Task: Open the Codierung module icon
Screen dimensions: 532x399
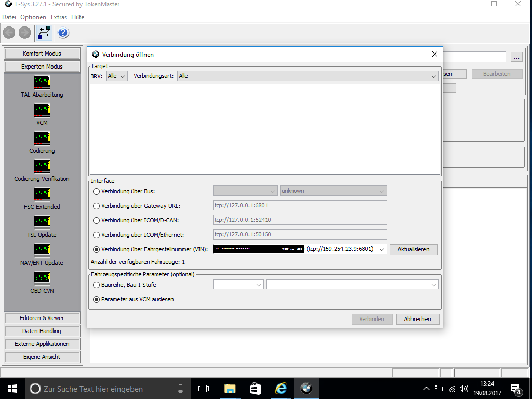Action: click(x=42, y=138)
